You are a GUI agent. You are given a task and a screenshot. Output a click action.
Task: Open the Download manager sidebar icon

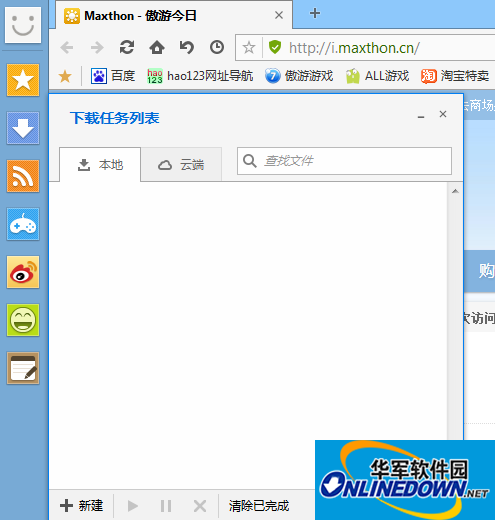23,128
